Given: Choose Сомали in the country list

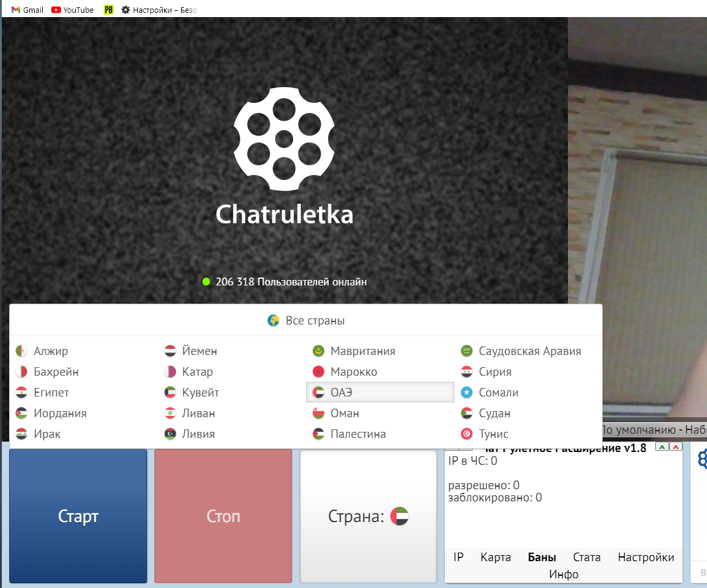Looking at the screenshot, I should tap(528, 392).
